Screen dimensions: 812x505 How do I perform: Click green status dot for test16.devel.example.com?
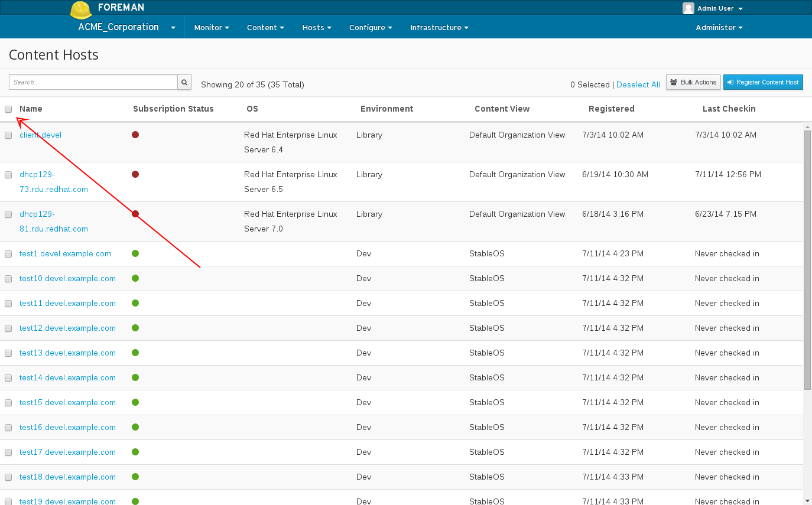point(135,427)
